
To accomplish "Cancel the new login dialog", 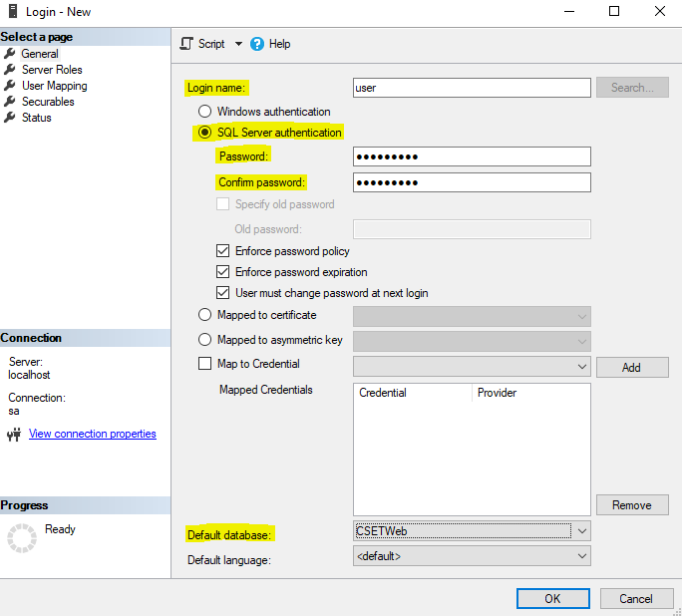I will coord(636,599).
